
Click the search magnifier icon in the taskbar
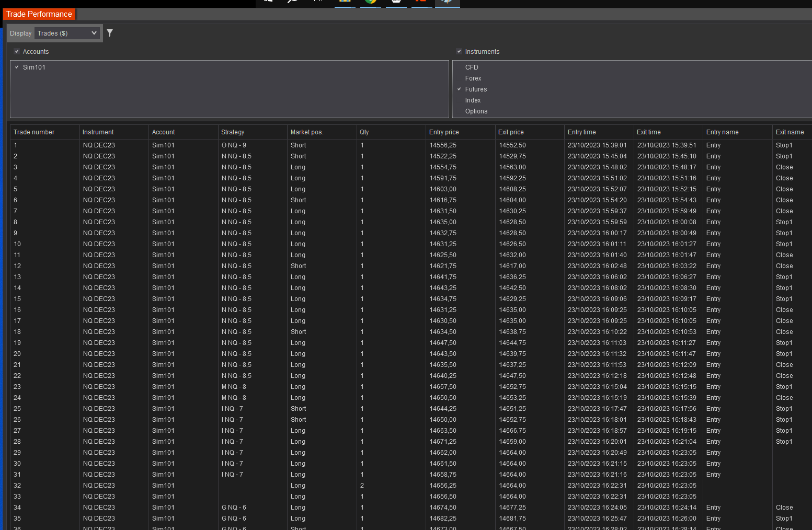(x=293, y=2)
